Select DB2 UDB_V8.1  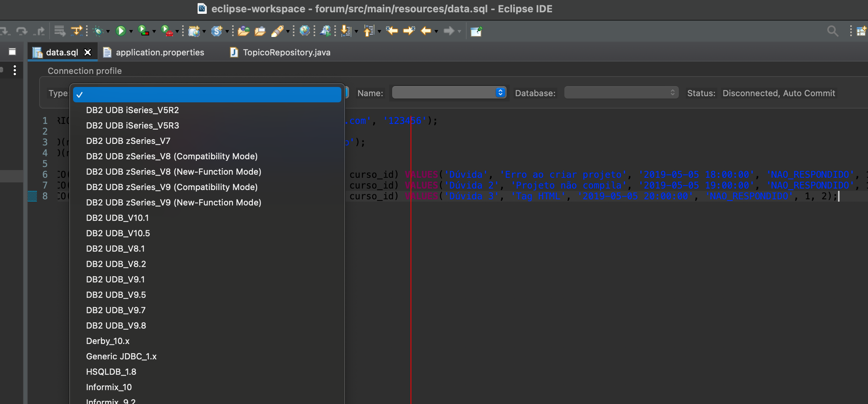207,249
